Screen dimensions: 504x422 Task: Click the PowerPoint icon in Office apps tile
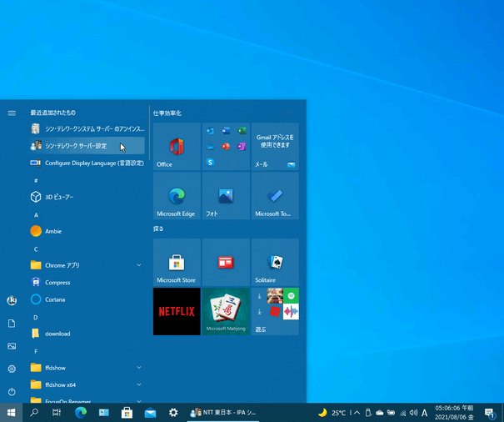226,147
